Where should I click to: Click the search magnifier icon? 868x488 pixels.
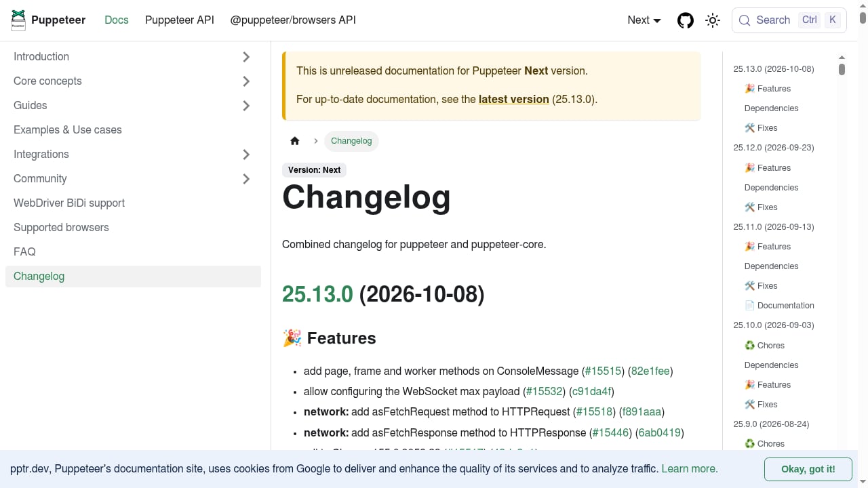745,20
